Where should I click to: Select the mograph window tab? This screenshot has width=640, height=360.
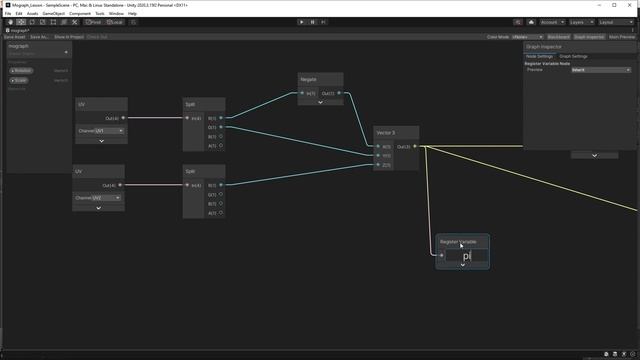[x=18, y=31]
